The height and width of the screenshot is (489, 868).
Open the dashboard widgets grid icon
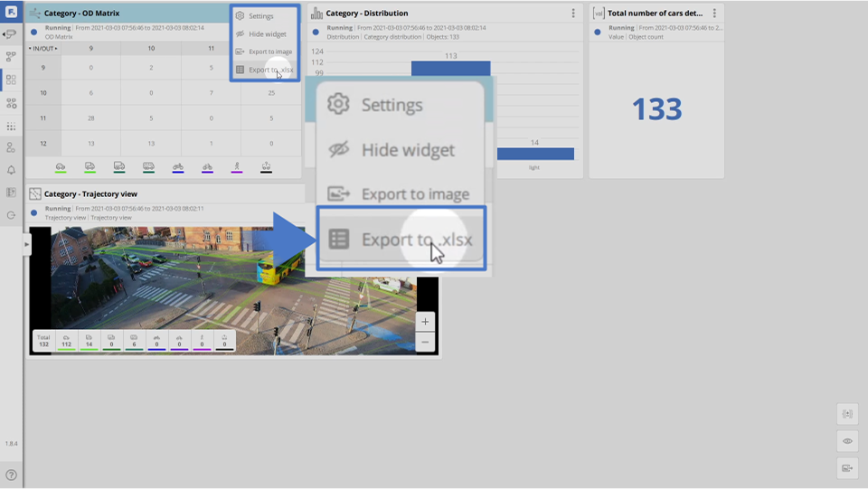click(x=11, y=80)
